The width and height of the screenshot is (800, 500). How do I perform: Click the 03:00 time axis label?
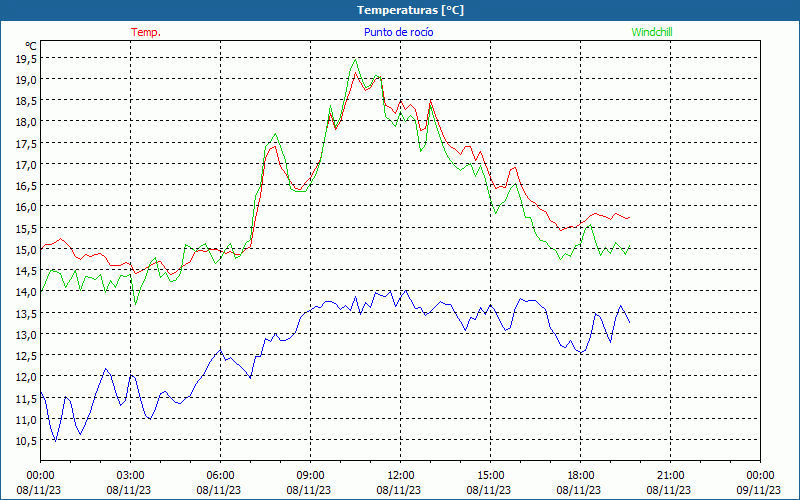coord(131,476)
